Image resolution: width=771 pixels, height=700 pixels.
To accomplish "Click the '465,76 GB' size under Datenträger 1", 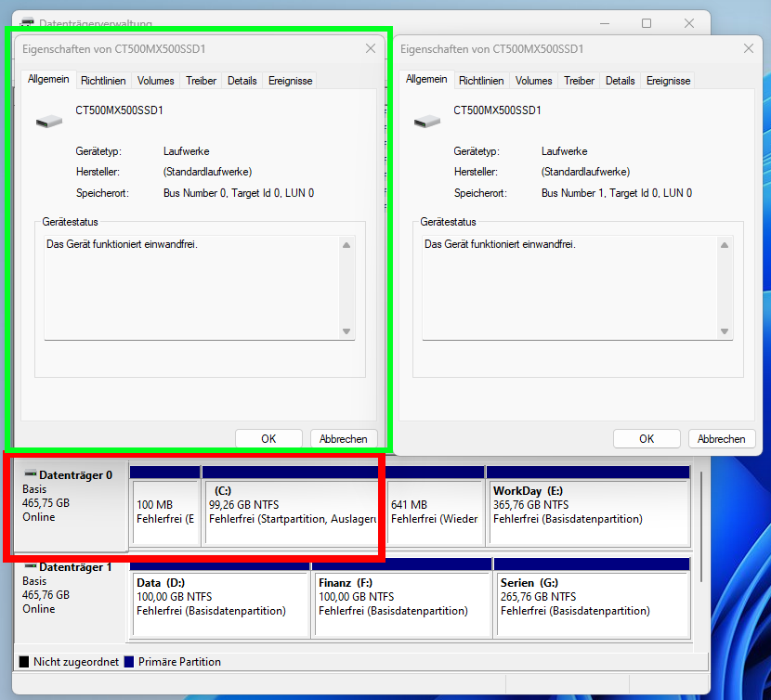I will click(46, 595).
